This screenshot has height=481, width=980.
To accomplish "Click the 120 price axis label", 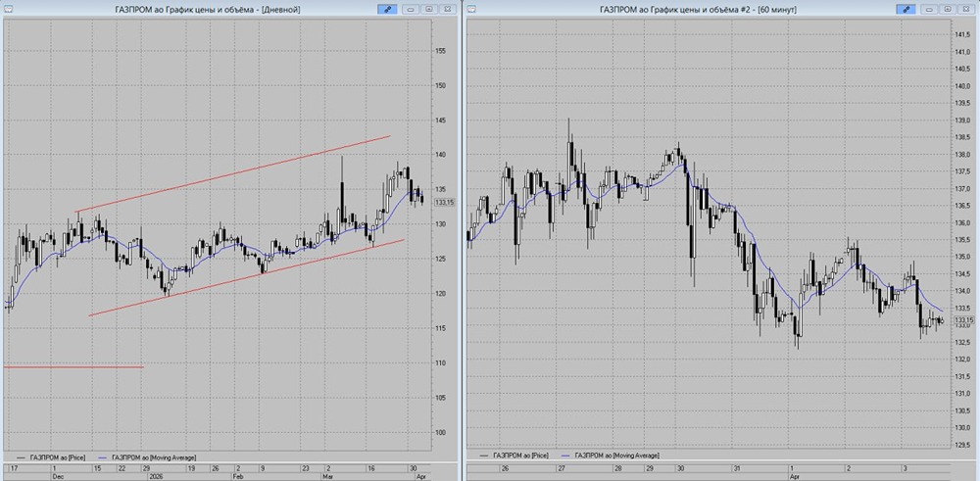I will click(x=441, y=294).
